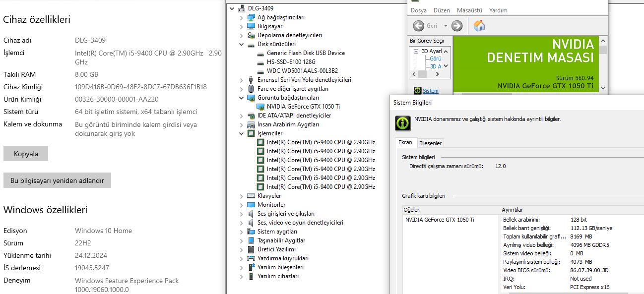Image resolution: width=644 pixels, height=294 pixels.
Task: Open the back history dropdown arrow
Action: pyautogui.click(x=446, y=26)
